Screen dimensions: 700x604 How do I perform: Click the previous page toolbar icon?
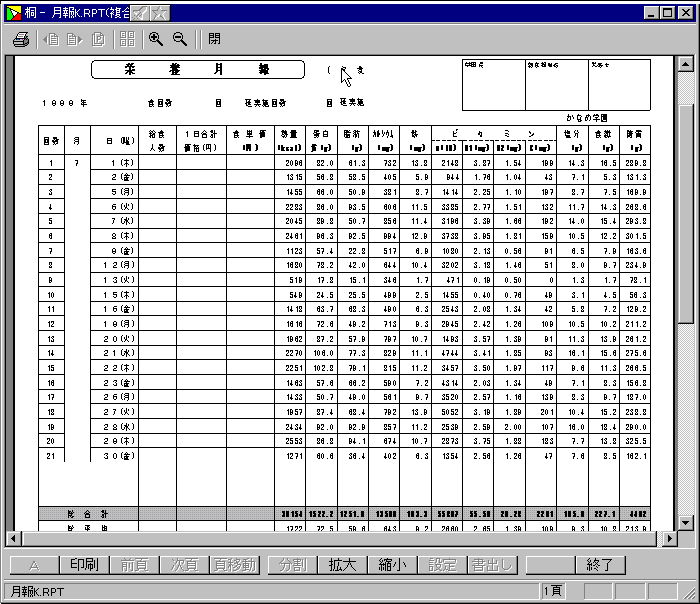51,40
